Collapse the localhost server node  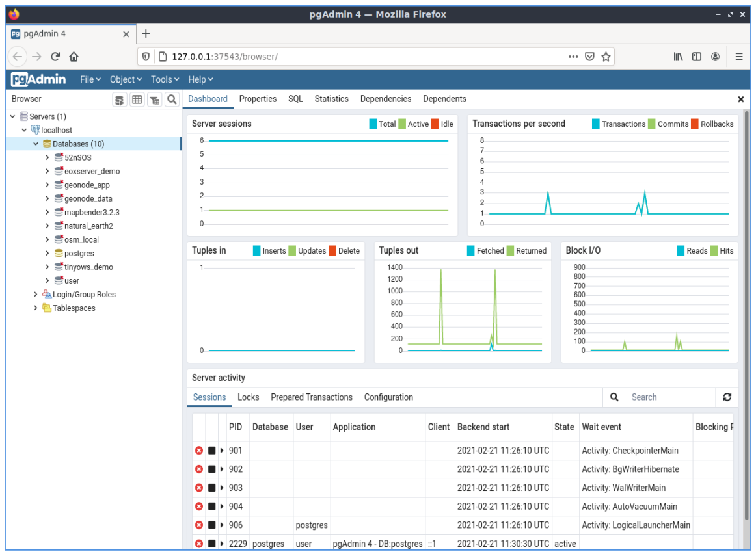(24, 130)
